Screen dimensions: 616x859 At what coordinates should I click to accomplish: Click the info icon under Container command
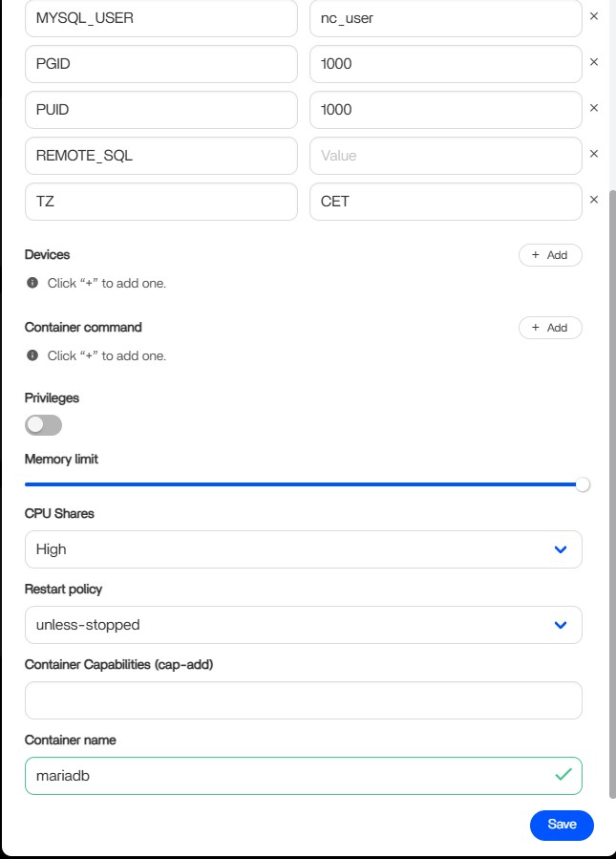[32, 355]
